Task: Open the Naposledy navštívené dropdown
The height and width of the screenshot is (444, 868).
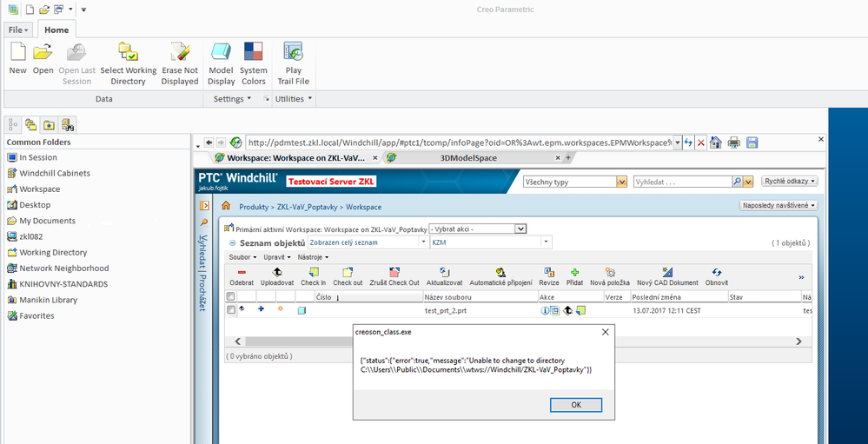Action: [778, 206]
